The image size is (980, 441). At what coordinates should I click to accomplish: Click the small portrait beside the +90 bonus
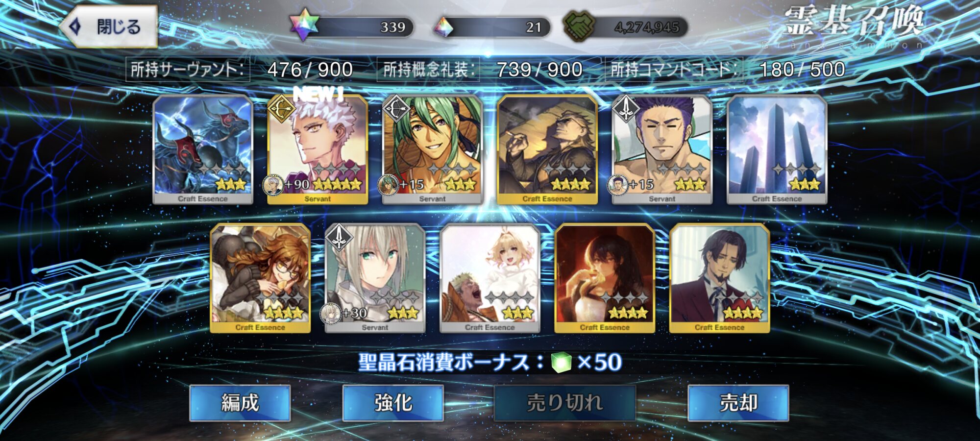pyautogui.click(x=273, y=185)
